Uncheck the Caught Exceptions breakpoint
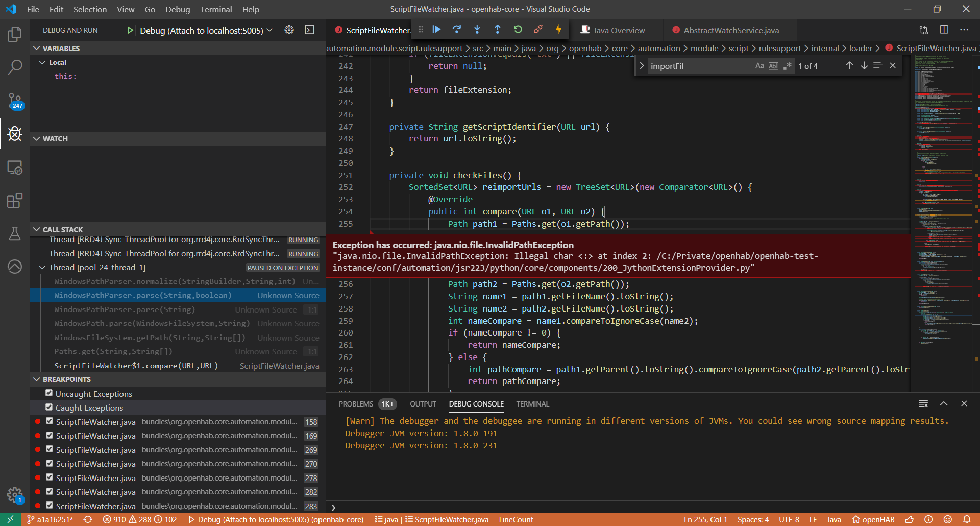This screenshot has height=526, width=980. coord(49,407)
